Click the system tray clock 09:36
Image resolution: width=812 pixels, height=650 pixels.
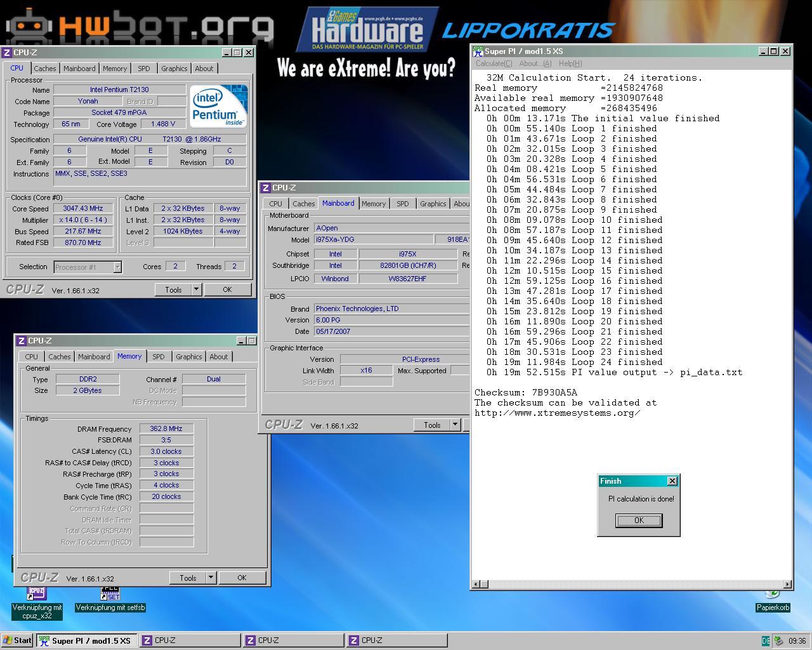[797, 641]
